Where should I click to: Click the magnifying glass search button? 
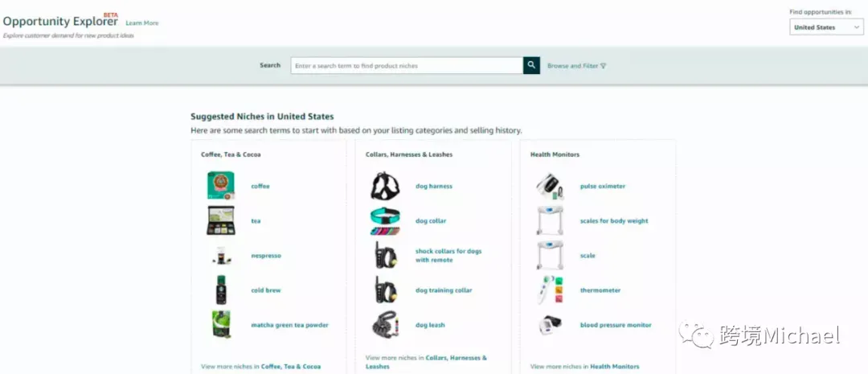(x=531, y=65)
